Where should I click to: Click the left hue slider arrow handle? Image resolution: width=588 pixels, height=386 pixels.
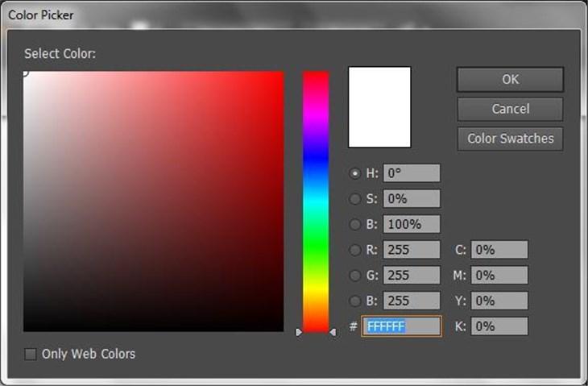[x=299, y=332]
